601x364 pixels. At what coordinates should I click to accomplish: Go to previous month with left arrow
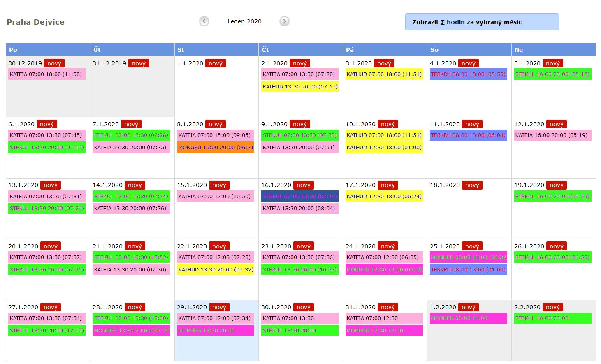[204, 21]
